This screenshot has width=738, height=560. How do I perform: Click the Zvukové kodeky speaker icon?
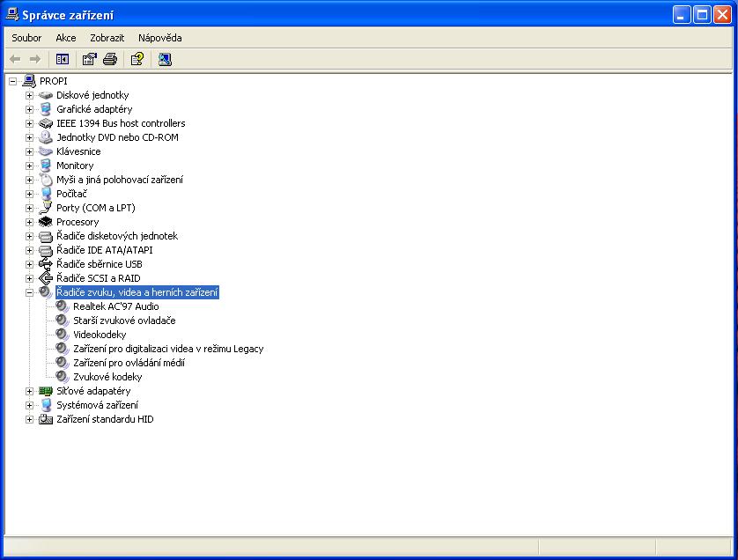(x=63, y=377)
